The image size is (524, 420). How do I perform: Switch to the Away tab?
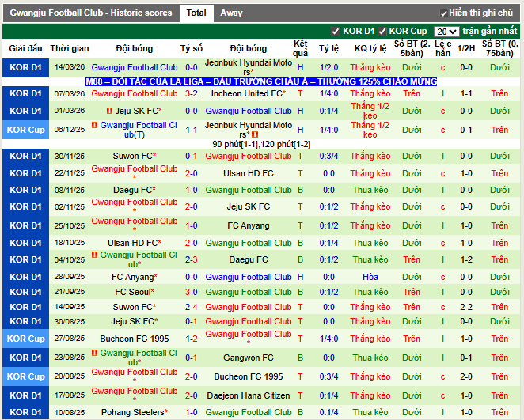(231, 13)
